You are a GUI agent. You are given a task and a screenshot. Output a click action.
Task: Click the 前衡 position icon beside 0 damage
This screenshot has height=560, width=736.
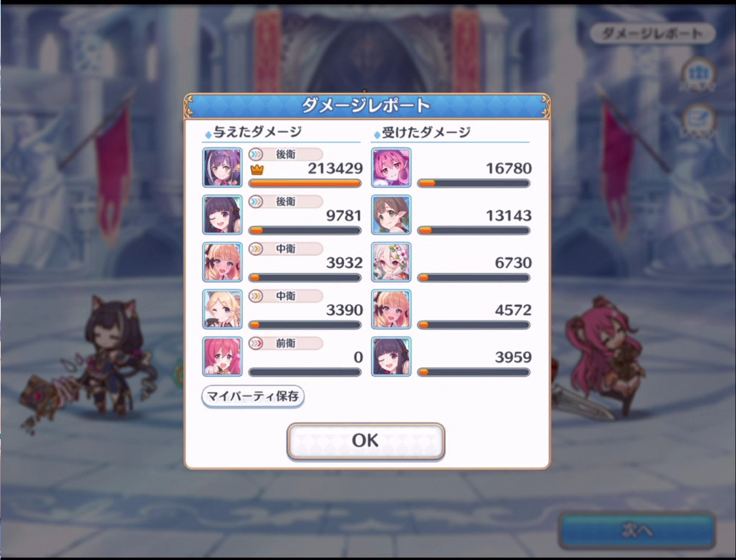coord(256,343)
